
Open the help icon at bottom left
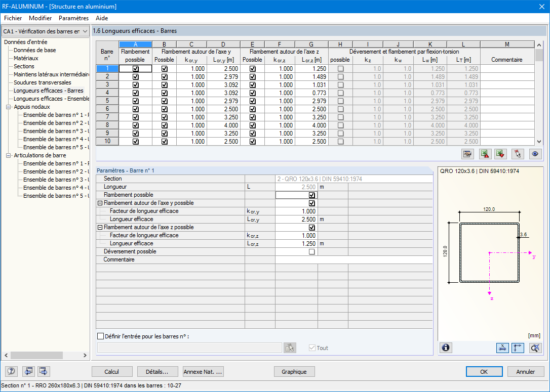point(12,371)
